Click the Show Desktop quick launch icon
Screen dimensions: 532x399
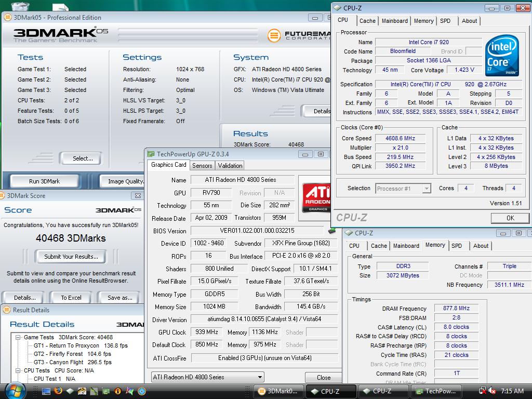pos(46,391)
